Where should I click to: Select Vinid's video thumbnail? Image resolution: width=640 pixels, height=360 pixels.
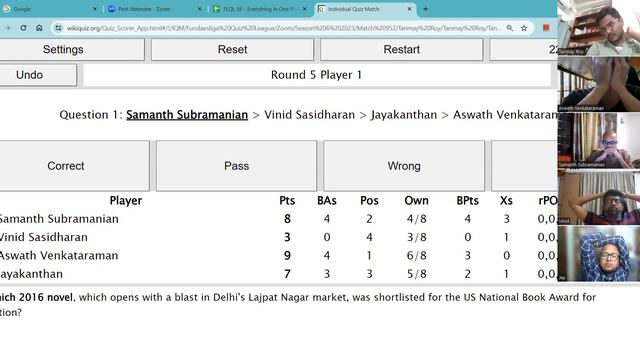pyautogui.click(x=599, y=197)
